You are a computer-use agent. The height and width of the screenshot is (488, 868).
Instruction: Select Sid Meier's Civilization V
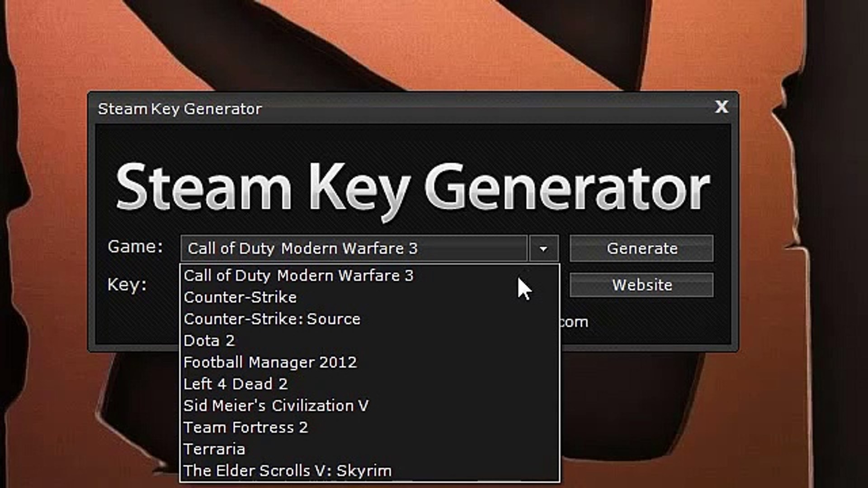pos(276,406)
